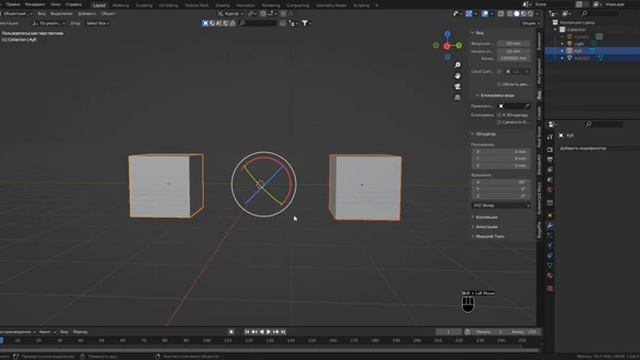Select solid viewport shading mode
This screenshot has height=360, width=640.
tap(516, 13)
